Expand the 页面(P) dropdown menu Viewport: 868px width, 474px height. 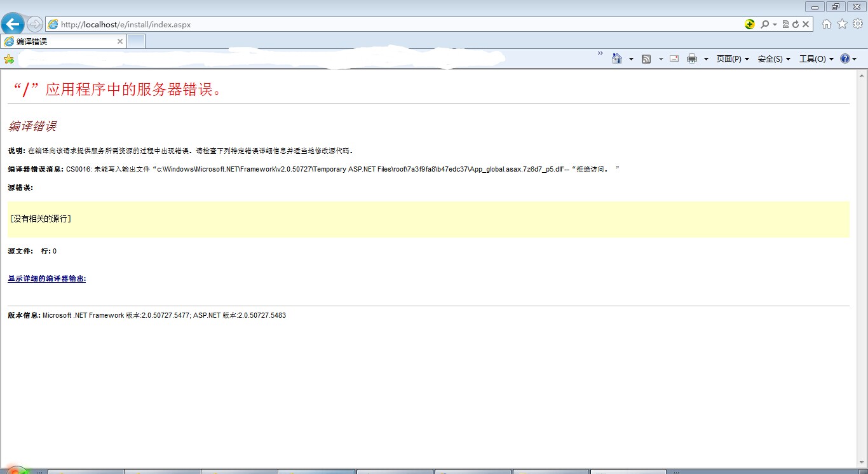click(733, 58)
